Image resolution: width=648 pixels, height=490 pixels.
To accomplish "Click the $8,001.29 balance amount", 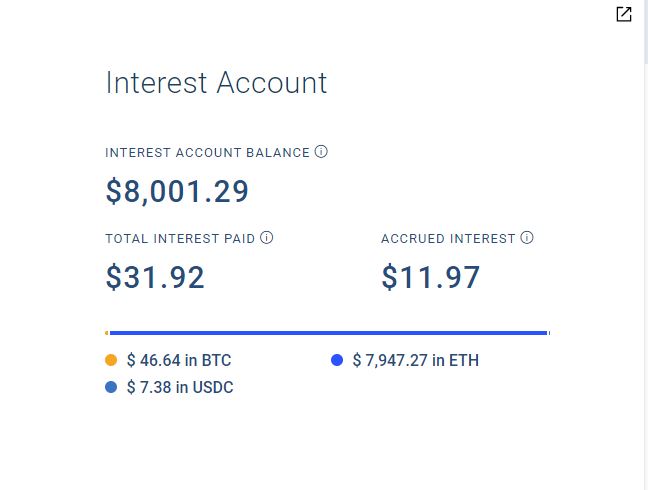I will pos(177,191).
